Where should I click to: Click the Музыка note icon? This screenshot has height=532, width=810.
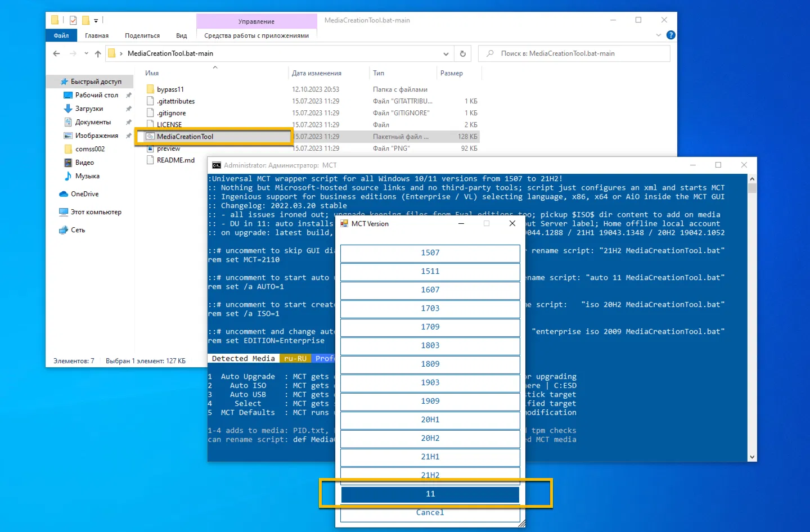68,176
